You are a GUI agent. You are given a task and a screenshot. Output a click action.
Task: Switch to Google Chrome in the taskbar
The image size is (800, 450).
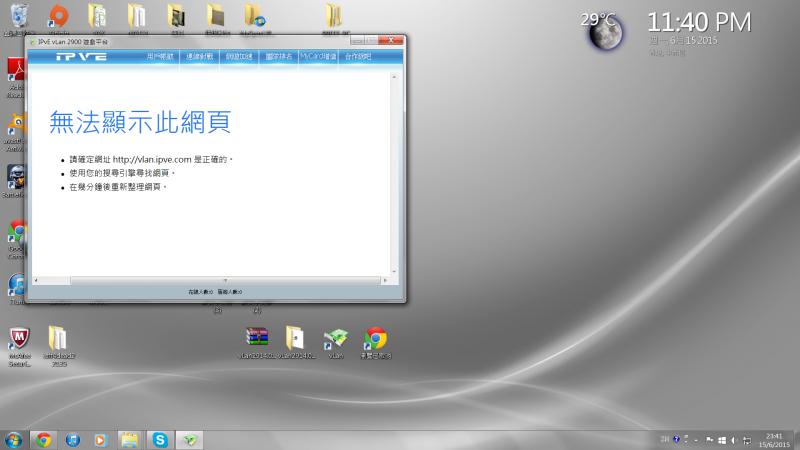pos(43,440)
